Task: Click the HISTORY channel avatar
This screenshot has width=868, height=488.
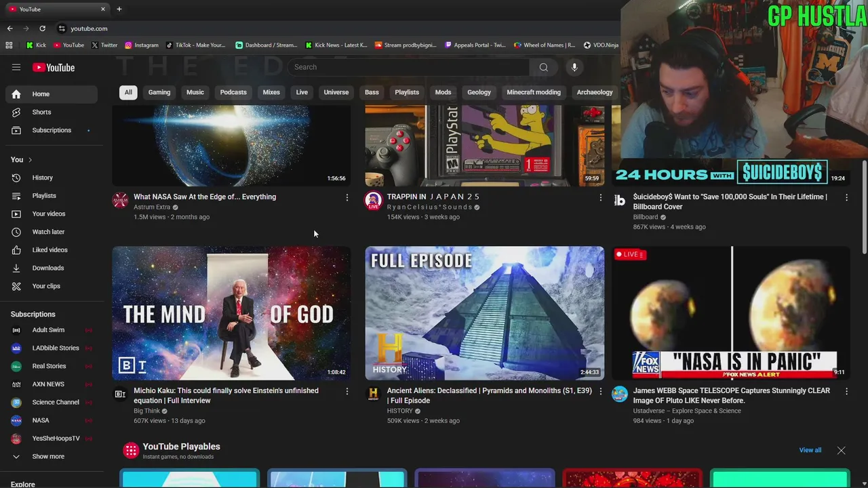Action: 373,394
